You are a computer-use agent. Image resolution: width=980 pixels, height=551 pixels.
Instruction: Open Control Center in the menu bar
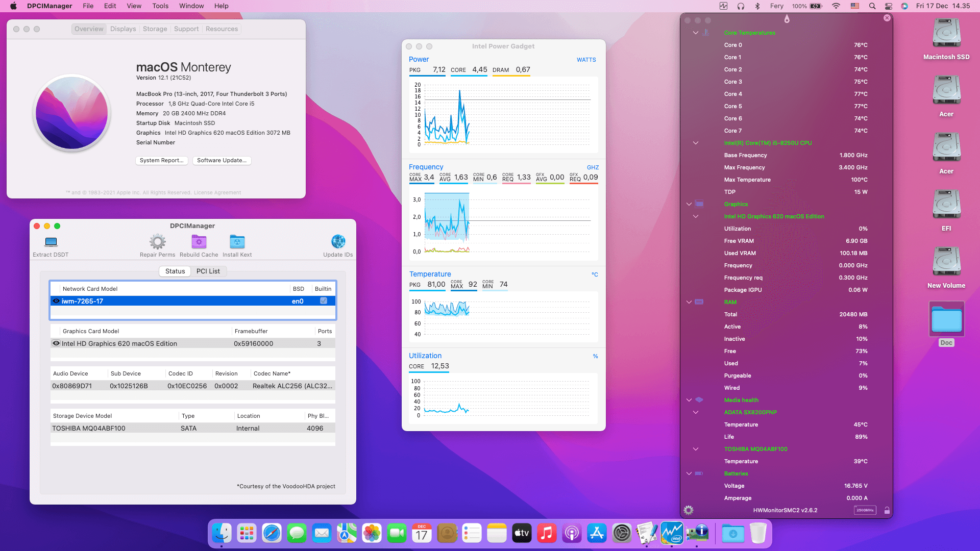click(x=889, y=6)
